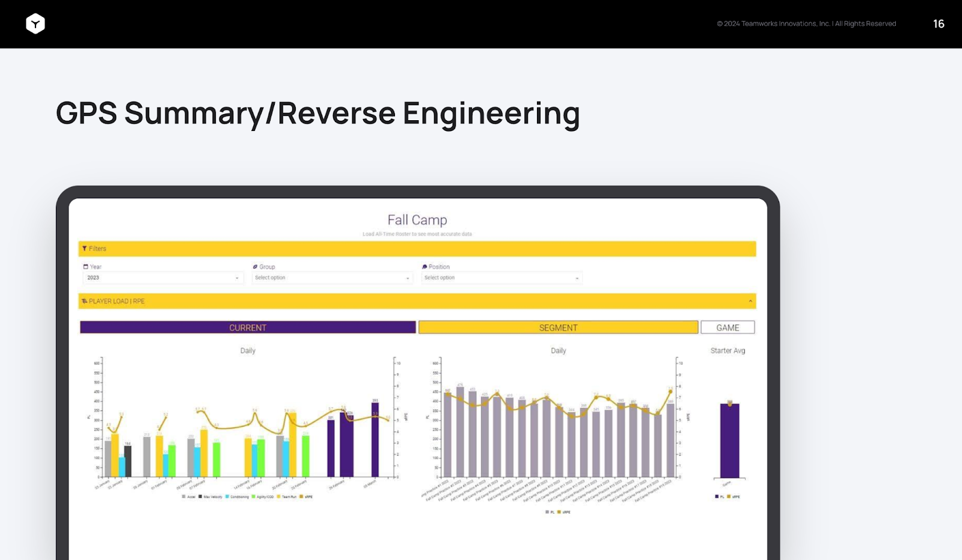Click the Teamworks hexagon logo
The height and width of the screenshot is (560, 962).
click(35, 23)
